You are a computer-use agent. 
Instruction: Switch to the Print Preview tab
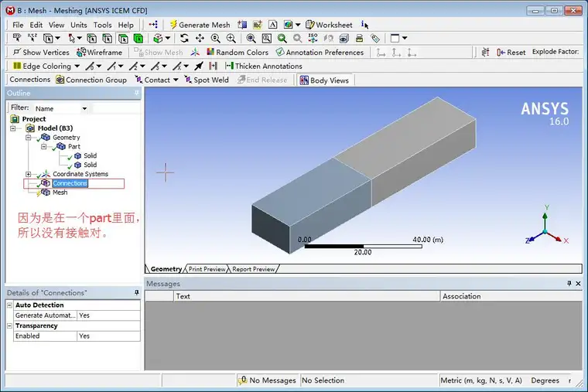pyautogui.click(x=207, y=269)
